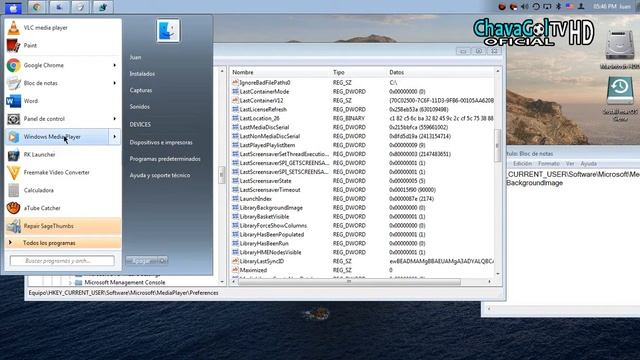Screen dimensions: 640x360
Task: Open Todos los programas list
Action: (x=63, y=243)
